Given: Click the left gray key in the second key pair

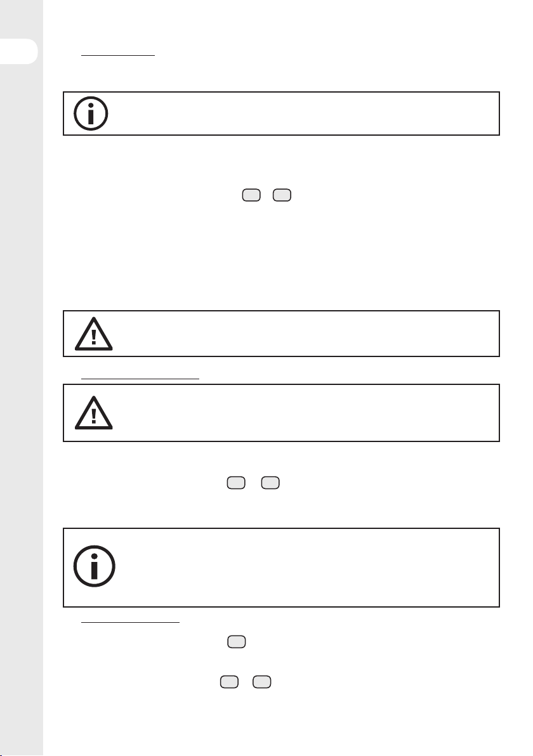Looking at the screenshot, I should click(236, 483).
